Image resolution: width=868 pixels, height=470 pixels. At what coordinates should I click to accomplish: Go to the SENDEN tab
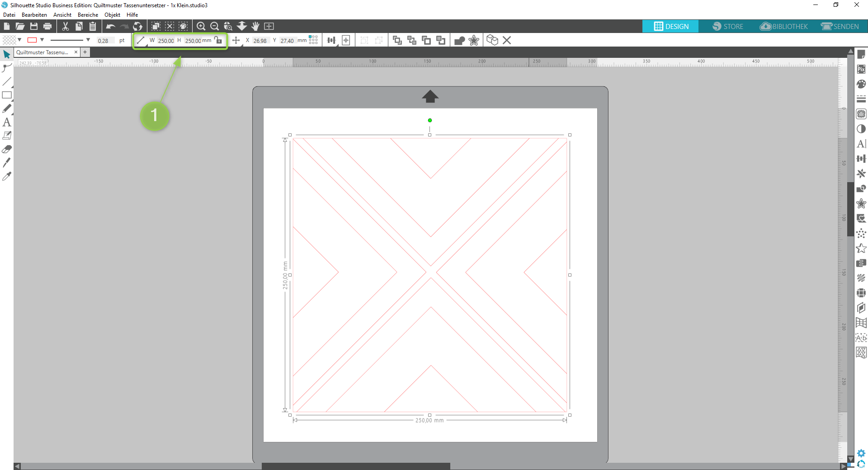(x=840, y=26)
